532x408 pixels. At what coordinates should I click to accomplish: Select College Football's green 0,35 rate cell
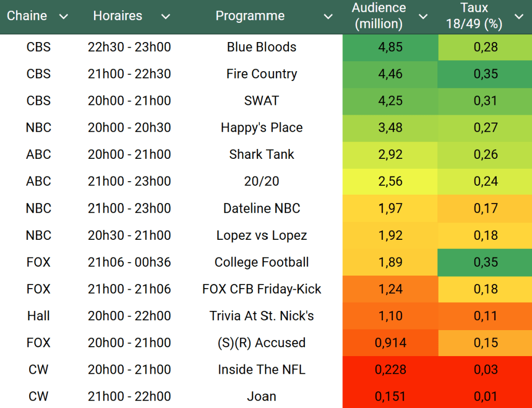pyautogui.click(x=485, y=262)
